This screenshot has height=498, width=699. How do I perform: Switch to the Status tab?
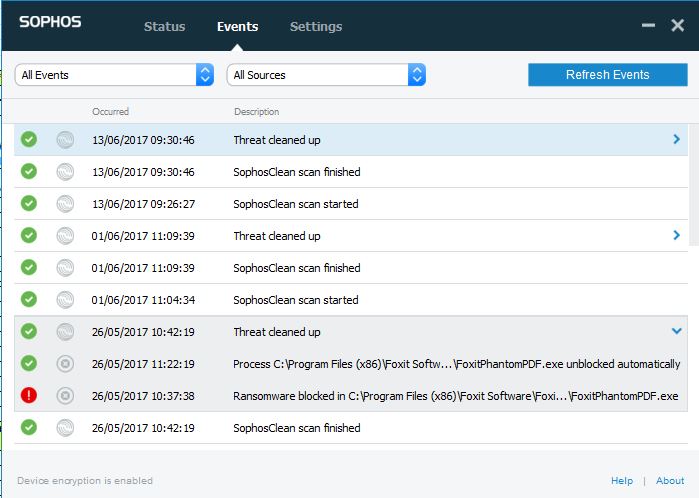coord(164,26)
